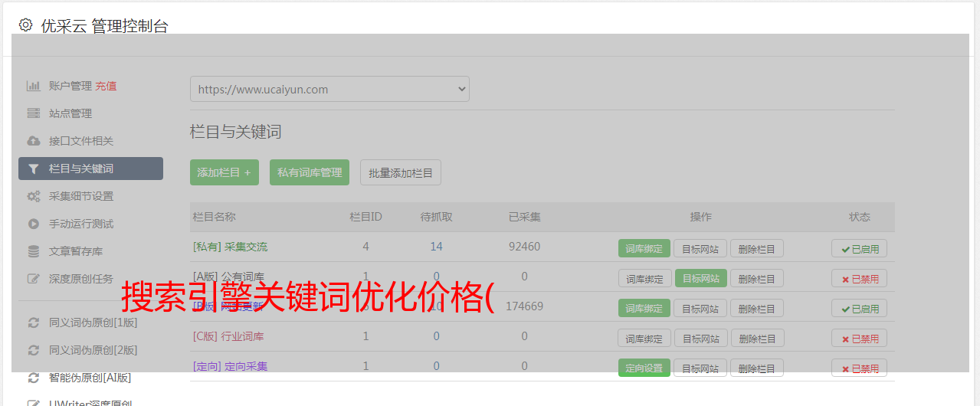The image size is (980, 406).
Task: Click 定向设置 for the 定向采集 row
Action: (644, 368)
